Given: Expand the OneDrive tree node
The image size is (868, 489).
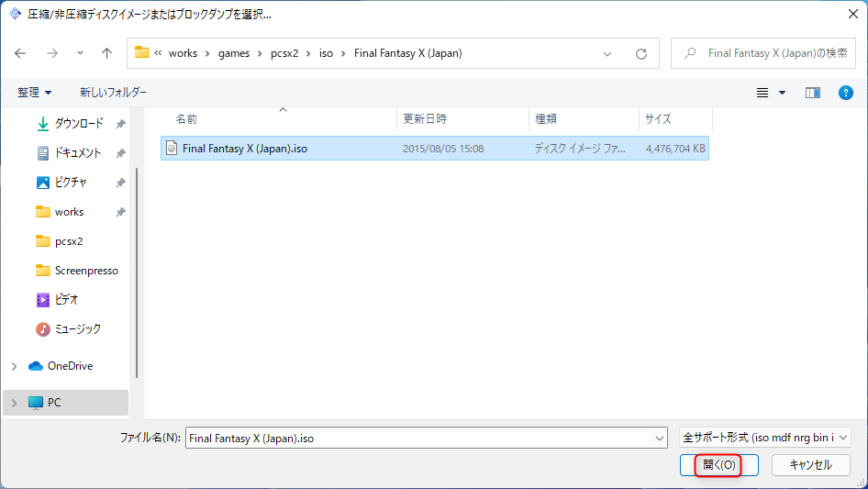Looking at the screenshot, I should (x=15, y=366).
